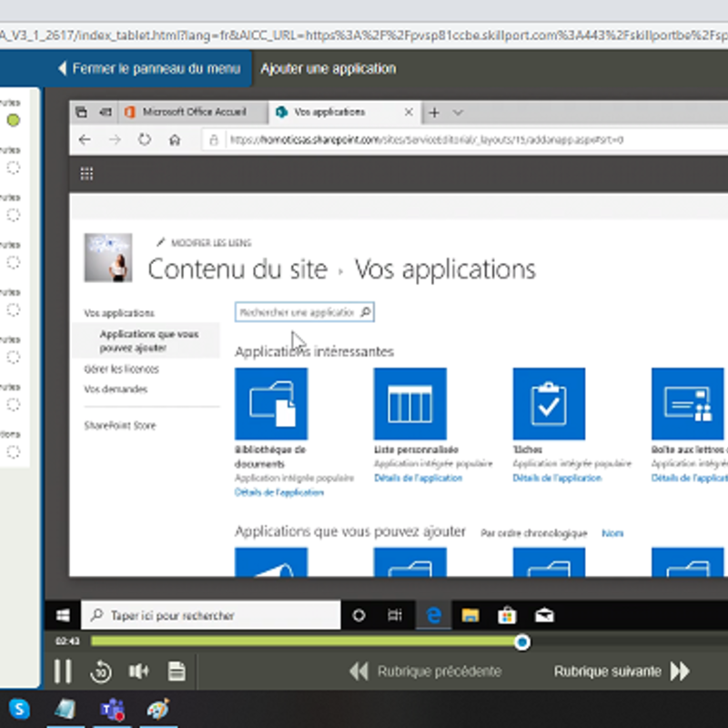
Task: Click Taper ici pour rechercher box
Action: click(211, 615)
